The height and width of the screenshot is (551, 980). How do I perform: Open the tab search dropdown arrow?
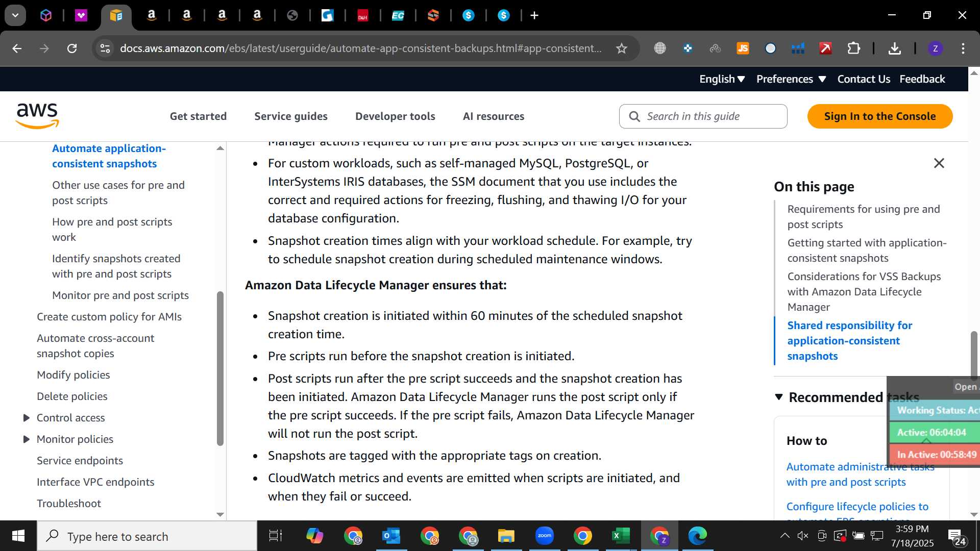[15, 16]
